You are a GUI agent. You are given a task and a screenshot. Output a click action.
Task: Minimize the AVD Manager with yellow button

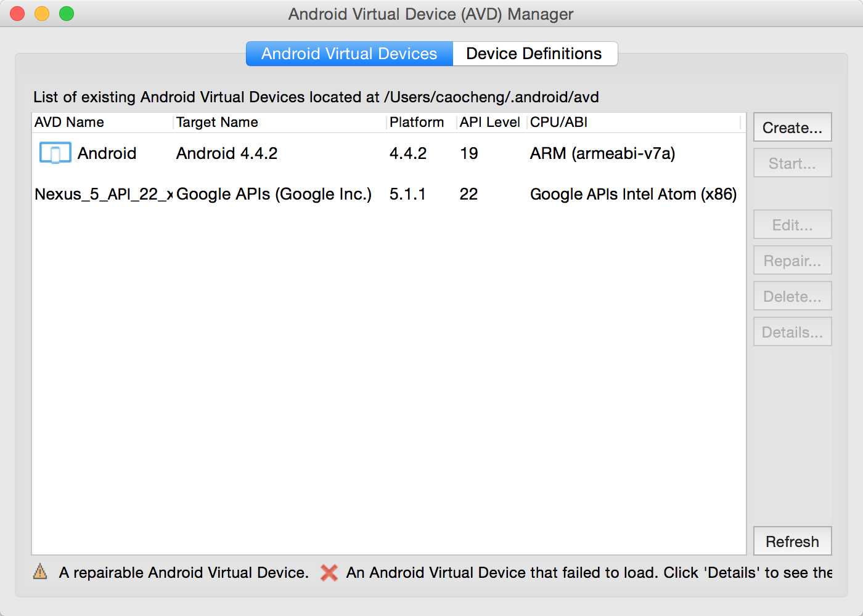point(42,14)
